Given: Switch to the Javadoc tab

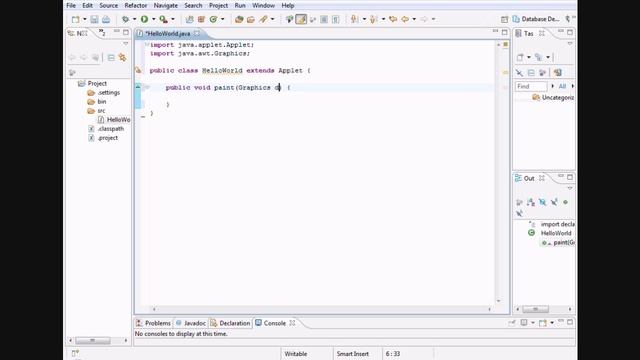Looking at the screenshot, I should coord(191,323).
